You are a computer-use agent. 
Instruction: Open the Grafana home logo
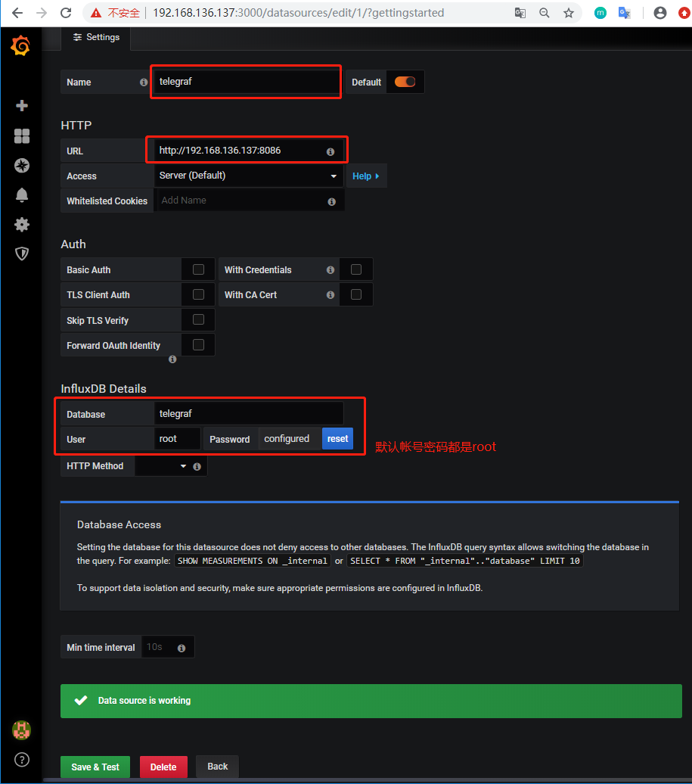20,45
